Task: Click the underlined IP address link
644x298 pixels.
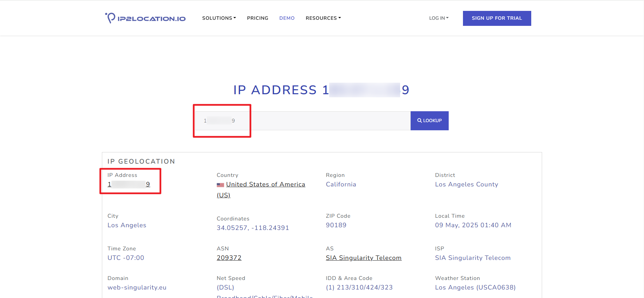Action: [x=129, y=184]
